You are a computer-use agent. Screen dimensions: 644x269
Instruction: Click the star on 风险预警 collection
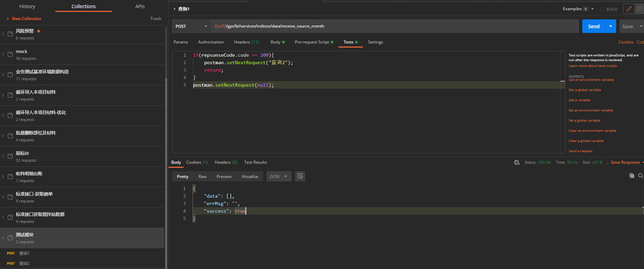(39, 31)
